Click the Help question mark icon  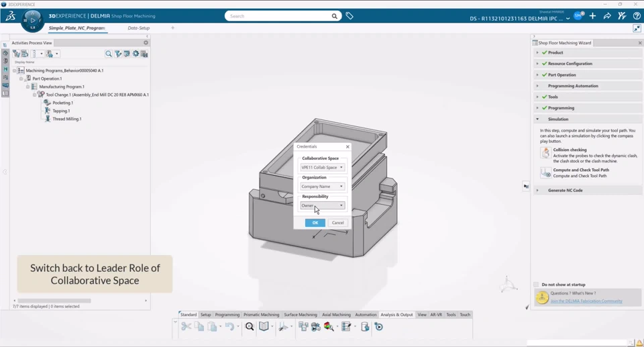pyautogui.click(x=637, y=16)
